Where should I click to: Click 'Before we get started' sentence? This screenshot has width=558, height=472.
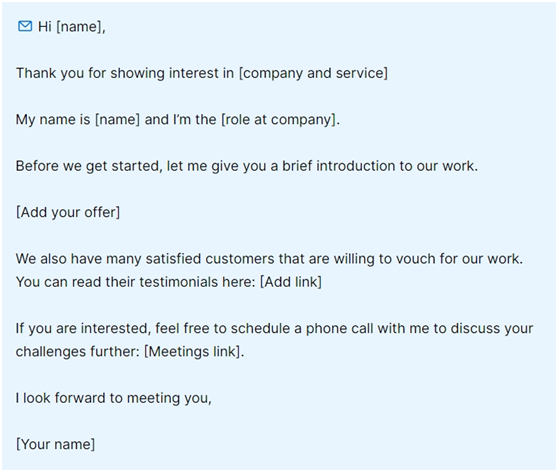247,166
